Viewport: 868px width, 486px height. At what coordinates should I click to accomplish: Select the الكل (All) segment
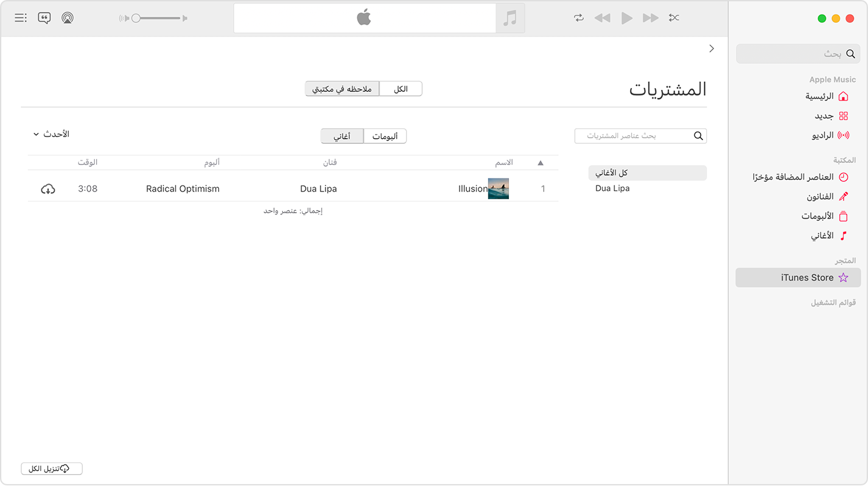(401, 89)
